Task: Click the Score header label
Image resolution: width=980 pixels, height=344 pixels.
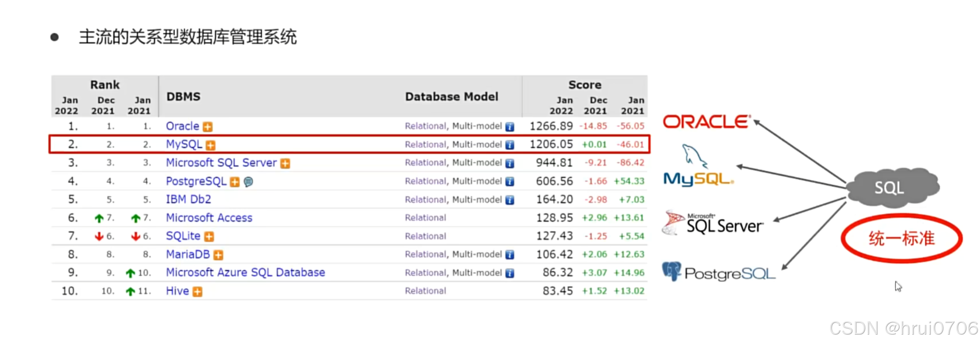Action: coord(585,85)
